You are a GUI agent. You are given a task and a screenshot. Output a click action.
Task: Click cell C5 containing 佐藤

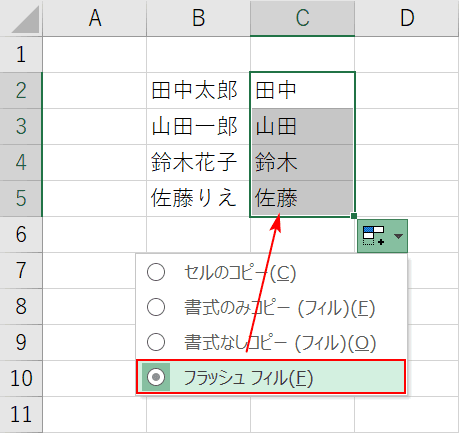click(302, 199)
